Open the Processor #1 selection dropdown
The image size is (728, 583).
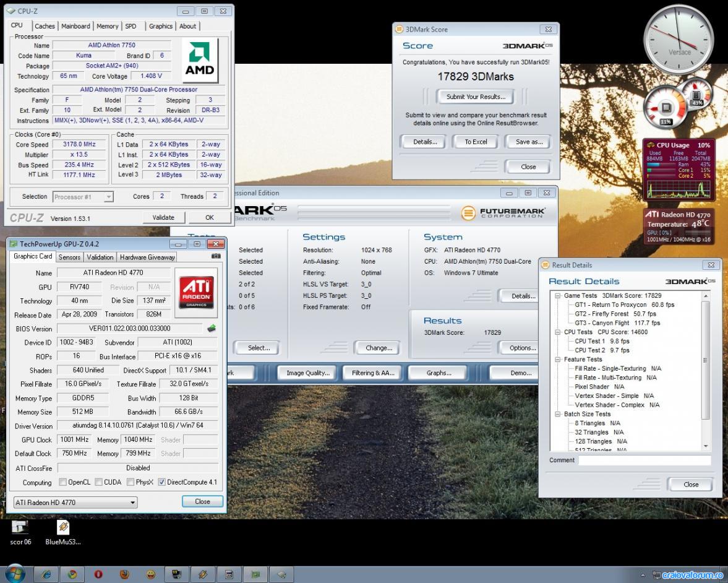83,197
